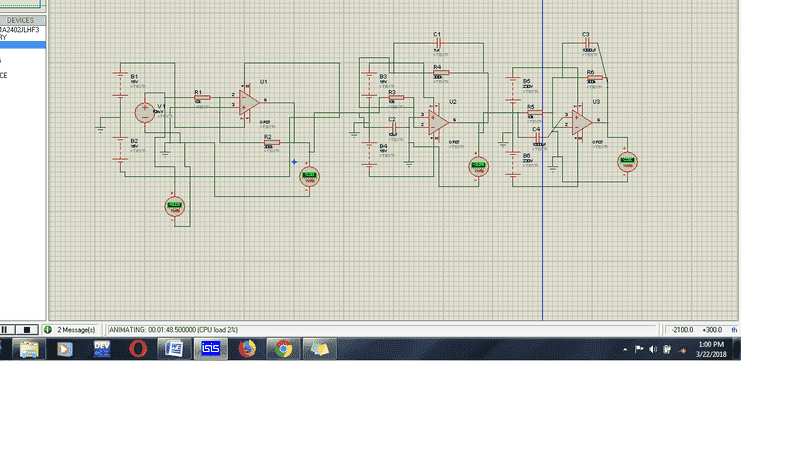Pause the running simulation
This screenshot has height=450, width=800.
coord(5,329)
